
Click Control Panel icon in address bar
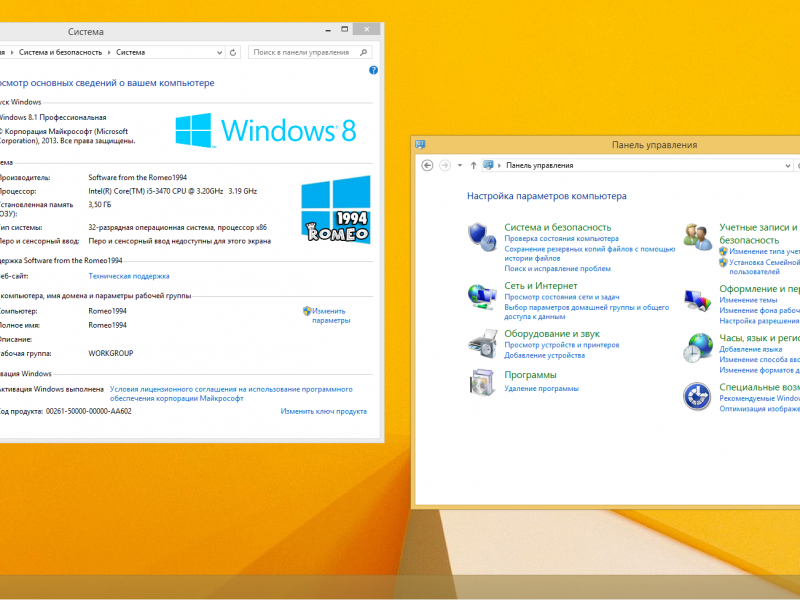pyautogui.click(x=488, y=165)
